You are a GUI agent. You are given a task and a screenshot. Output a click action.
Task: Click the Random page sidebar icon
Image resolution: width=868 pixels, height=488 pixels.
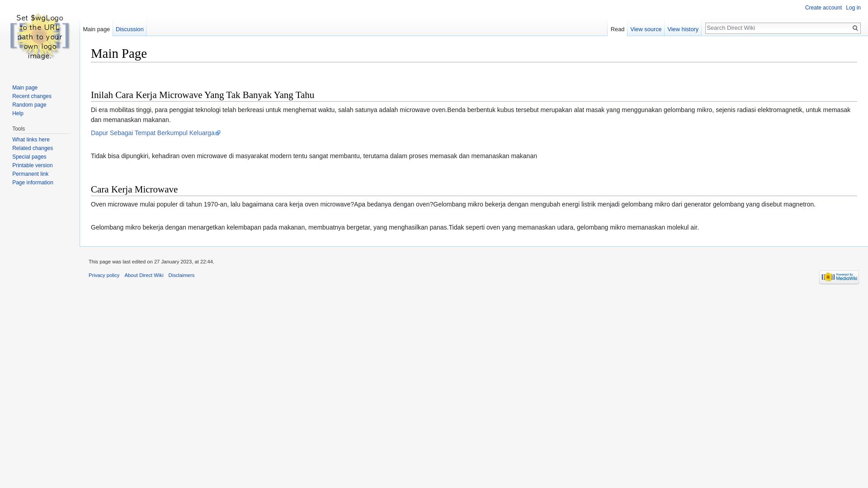point(29,104)
